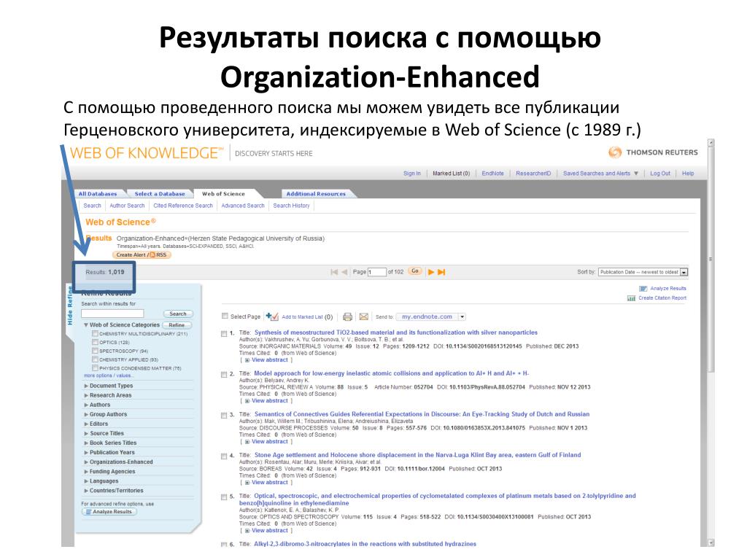Screen dimensions: 747x560
Task: Open Advanced Search sub-tab
Action: (242, 206)
